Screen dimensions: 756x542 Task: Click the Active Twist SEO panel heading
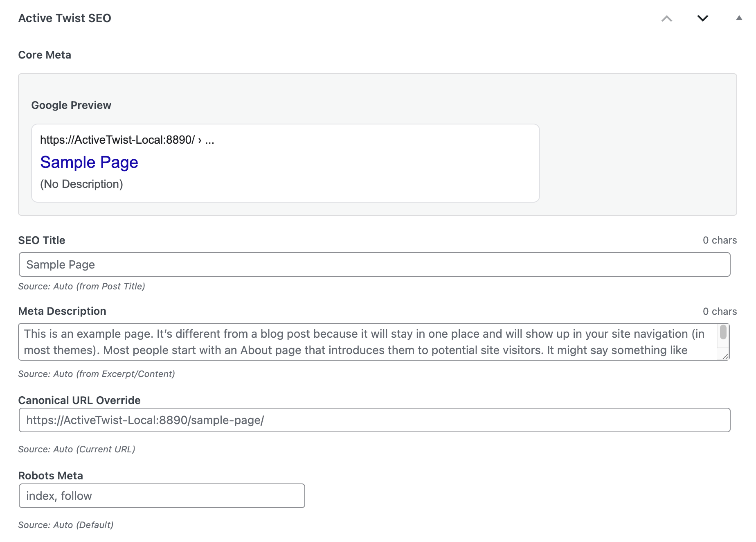[x=65, y=18]
